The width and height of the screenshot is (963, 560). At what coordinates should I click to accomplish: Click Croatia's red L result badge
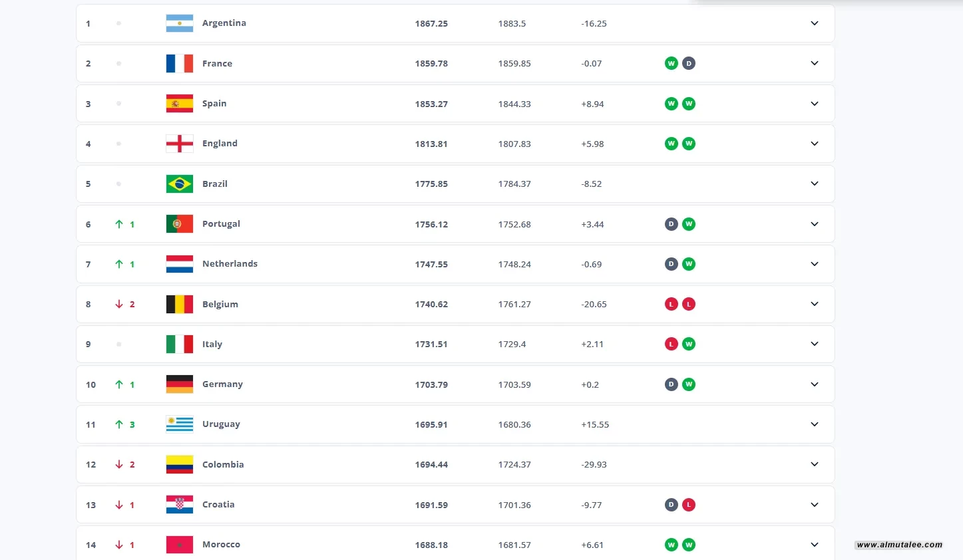click(x=689, y=505)
